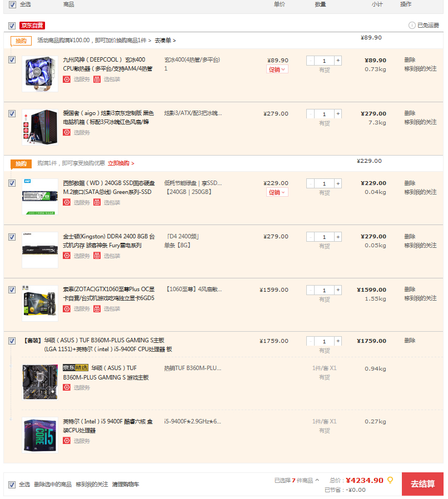Move WD SSD to 我的关注
The width and height of the screenshot is (448, 499).
(420, 192)
